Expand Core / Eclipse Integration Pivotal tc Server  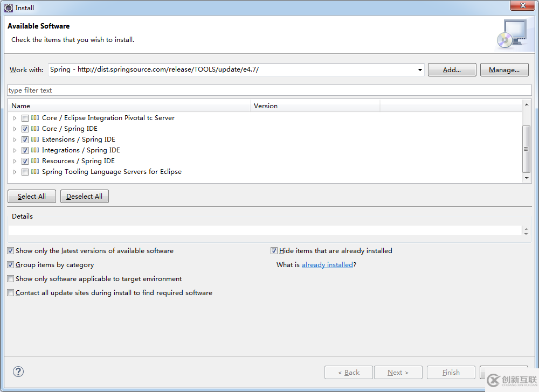coord(15,118)
